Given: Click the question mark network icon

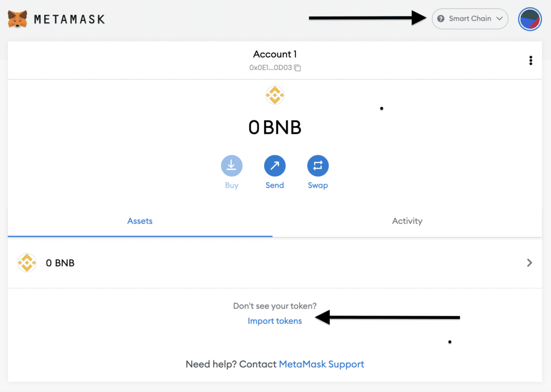Looking at the screenshot, I should point(441,19).
